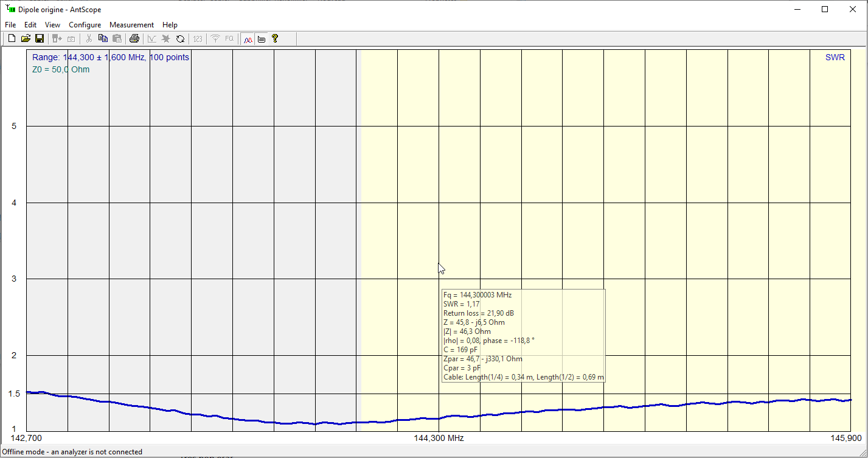Image resolution: width=868 pixels, height=458 pixels.
Task: Click the Fq = 144,300003 MHz tooltip line
Action: (x=477, y=295)
